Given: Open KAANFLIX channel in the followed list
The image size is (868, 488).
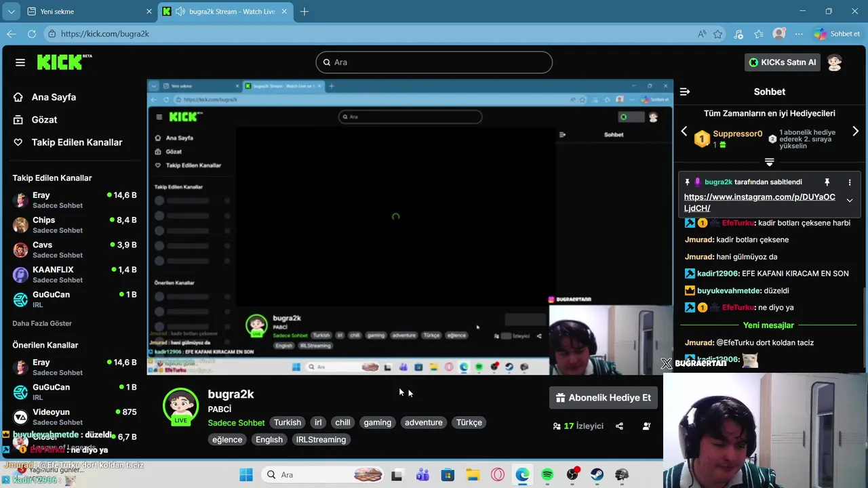Looking at the screenshot, I should 75,274.
